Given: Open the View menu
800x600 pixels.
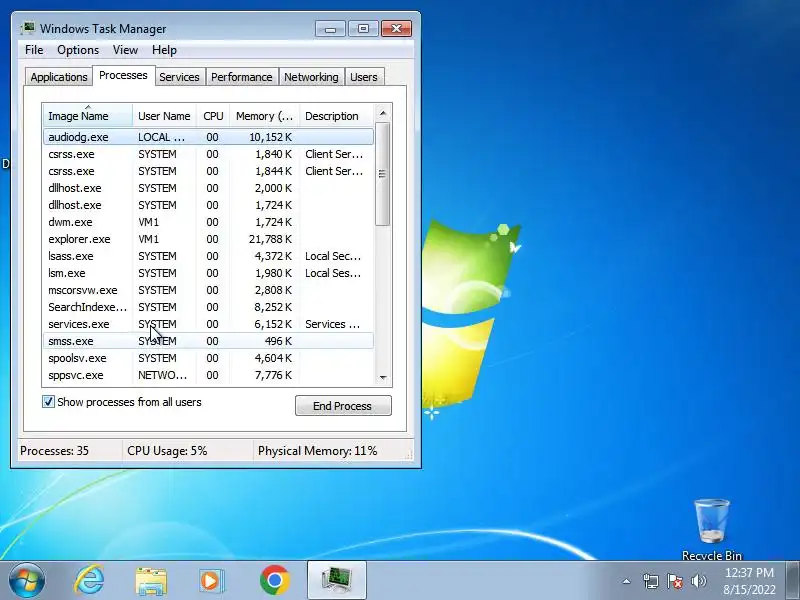Looking at the screenshot, I should pos(125,50).
